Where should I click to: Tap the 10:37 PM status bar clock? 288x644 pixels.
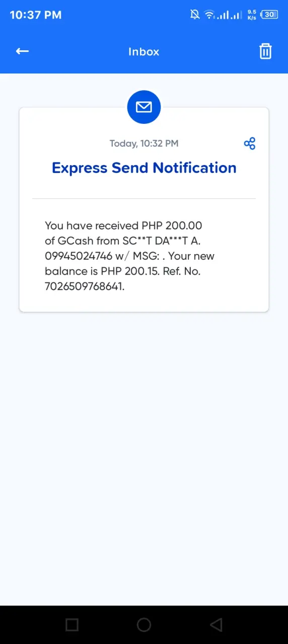point(36,15)
